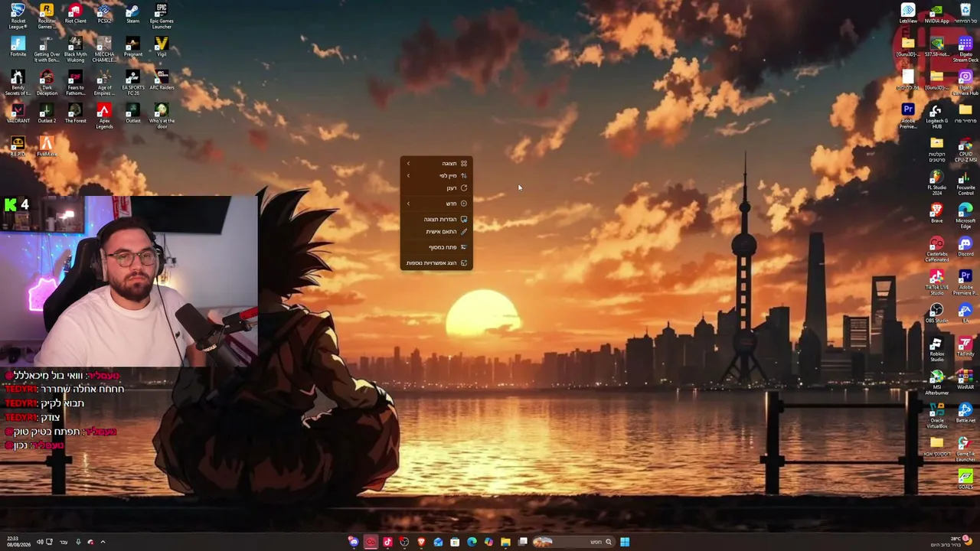The height and width of the screenshot is (551, 980).
Task: Click the Who's at the door shortcut
Action: pyautogui.click(x=162, y=116)
